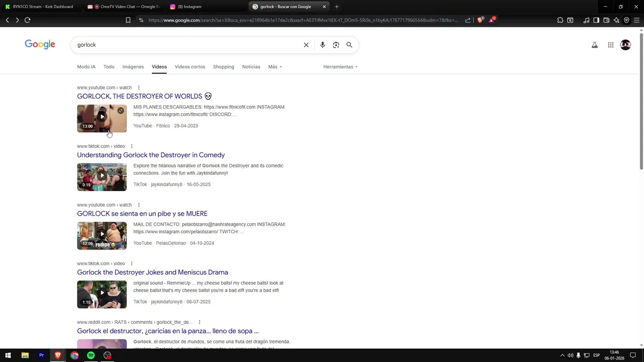Select the Videos cortos tab
The width and height of the screenshot is (644, 362).
190,67
